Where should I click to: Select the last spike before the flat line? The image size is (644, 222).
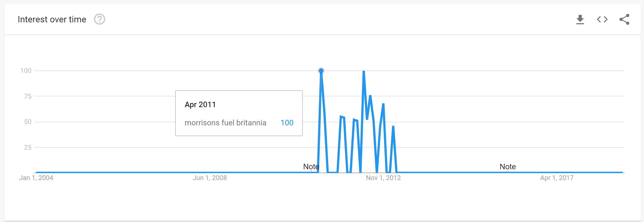pyautogui.click(x=393, y=127)
